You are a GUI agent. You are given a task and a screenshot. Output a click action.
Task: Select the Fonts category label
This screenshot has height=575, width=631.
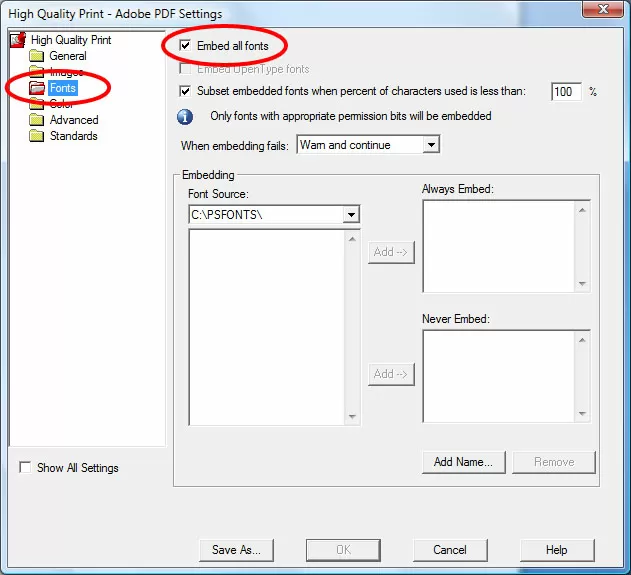point(63,88)
